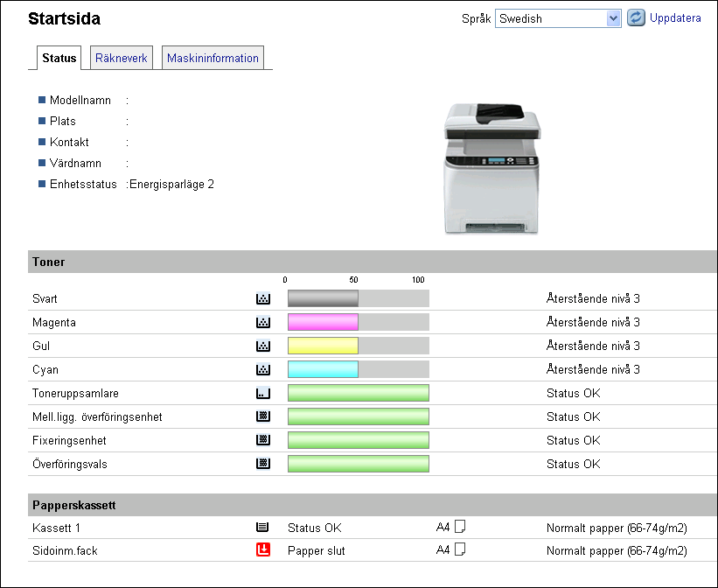718x588 pixels.
Task: Click the Fixeringsenhet green status bar
Action: click(x=358, y=440)
